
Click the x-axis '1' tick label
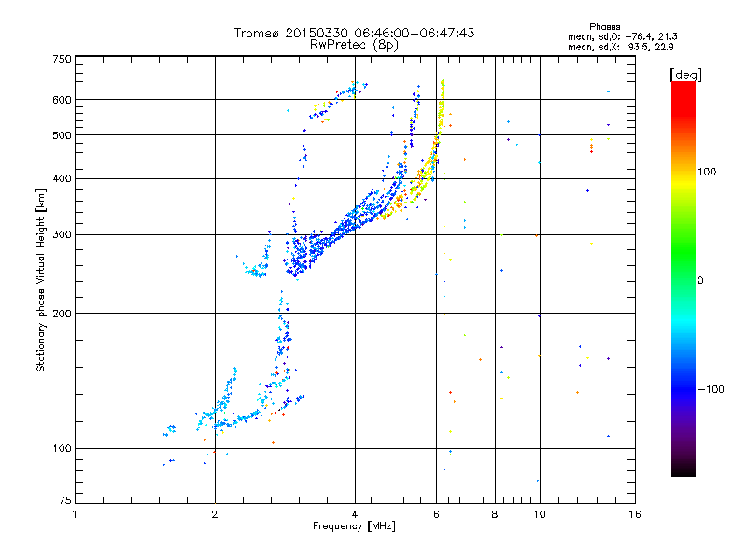(x=75, y=514)
